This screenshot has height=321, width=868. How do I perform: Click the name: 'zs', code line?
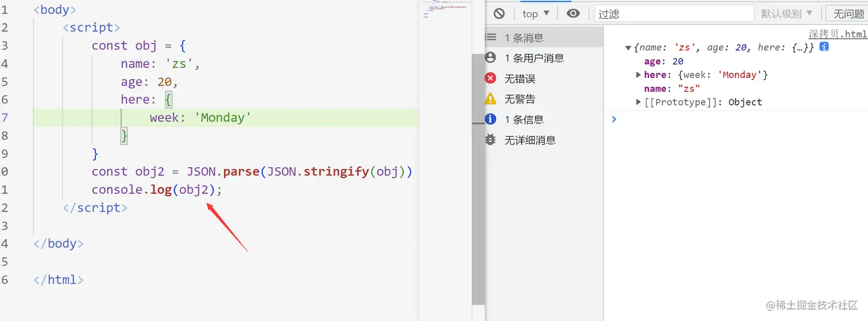(x=160, y=64)
